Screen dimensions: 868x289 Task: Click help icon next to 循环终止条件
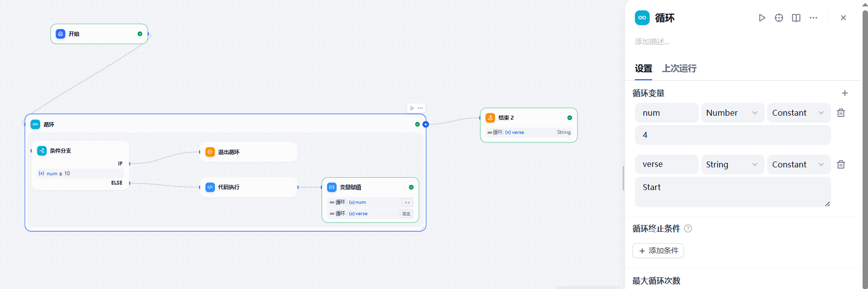click(x=688, y=228)
